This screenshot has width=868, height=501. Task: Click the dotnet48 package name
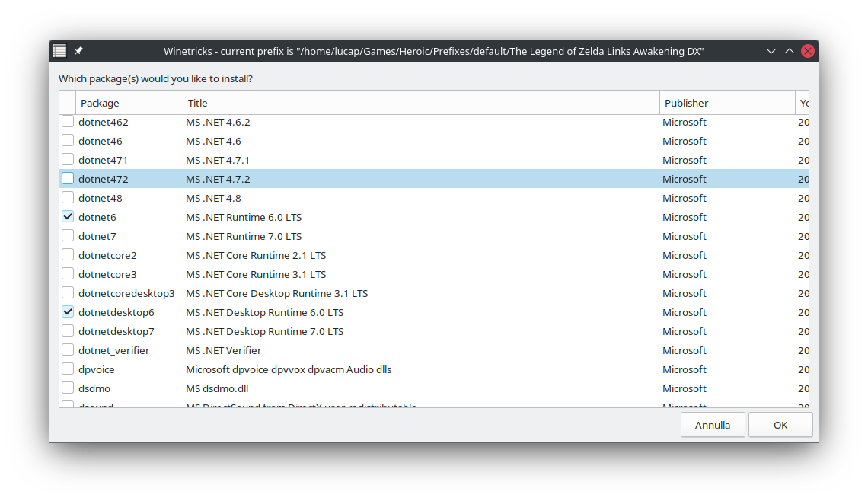[x=101, y=198]
